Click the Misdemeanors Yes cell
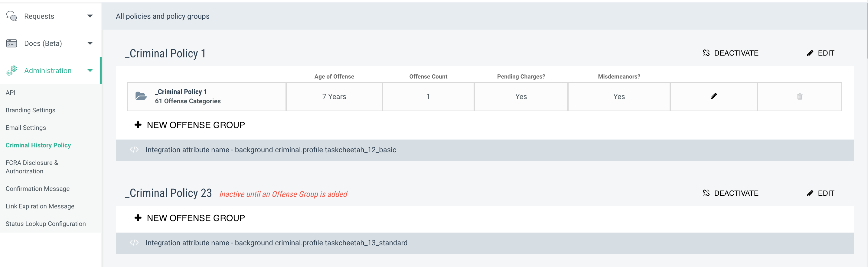Image resolution: width=868 pixels, height=267 pixels. pyautogui.click(x=619, y=97)
